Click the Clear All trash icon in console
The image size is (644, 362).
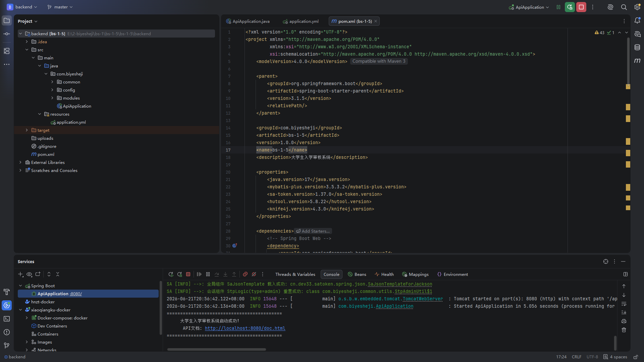[624, 330]
